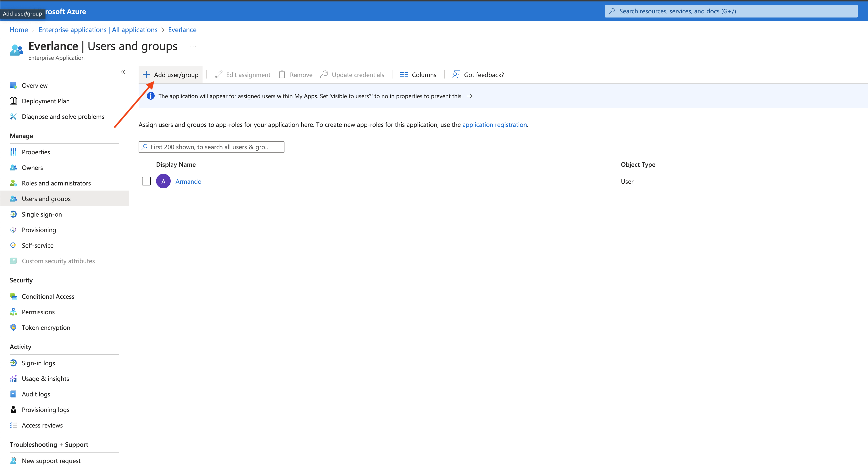This screenshot has height=472, width=868.
Task: Click the Armando user avatar
Action: coord(163,181)
